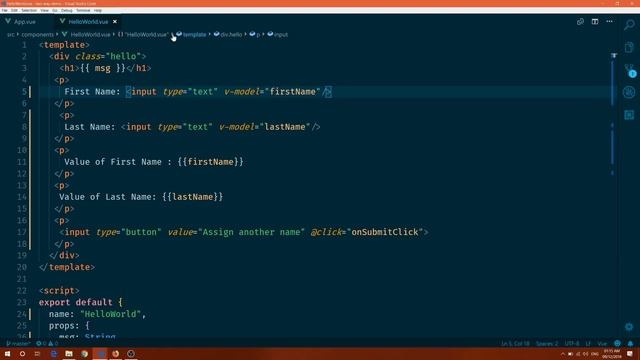
Task: Click the Task View icon in taskbar
Action: tap(38, 353)
